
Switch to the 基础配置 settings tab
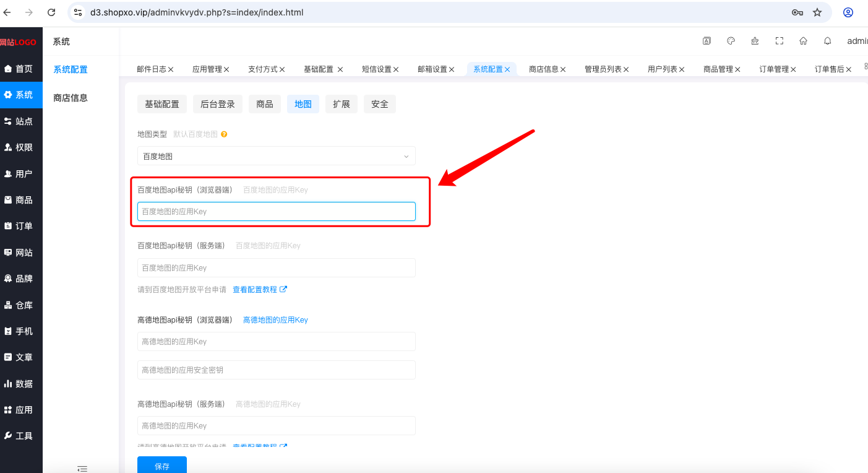(x=162, y=104)
